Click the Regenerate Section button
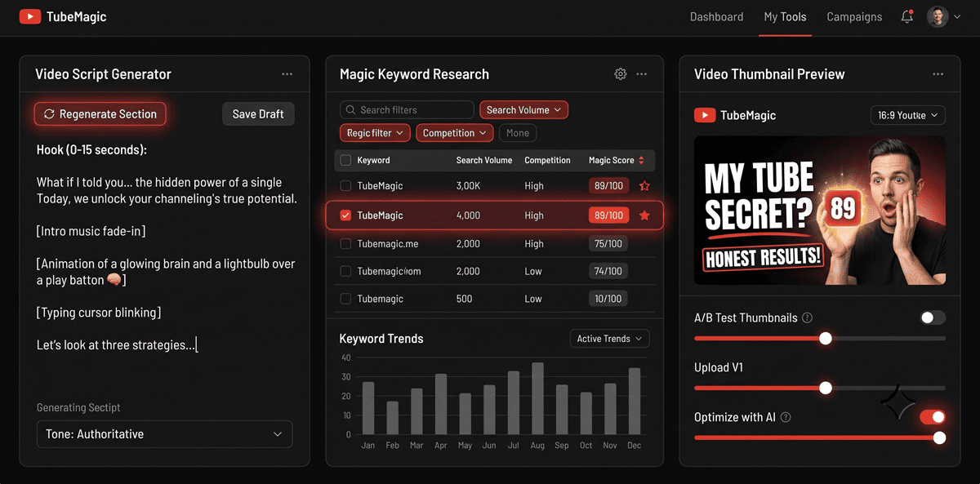This screenshot has width=980, height=484. point(100,114)
